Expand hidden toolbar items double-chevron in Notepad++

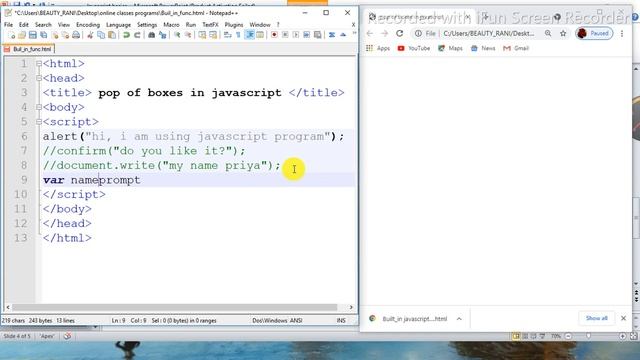pyautogui.click(x=354, y=34)
